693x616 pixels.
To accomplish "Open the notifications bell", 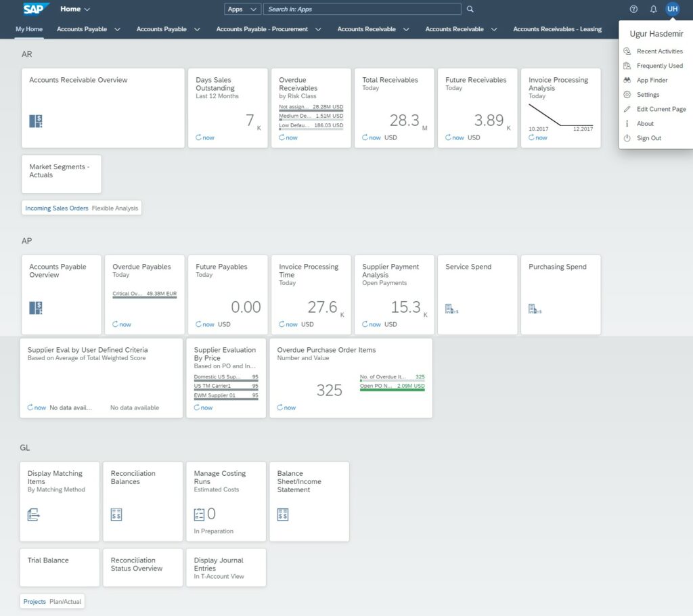I will pos(653,9).
